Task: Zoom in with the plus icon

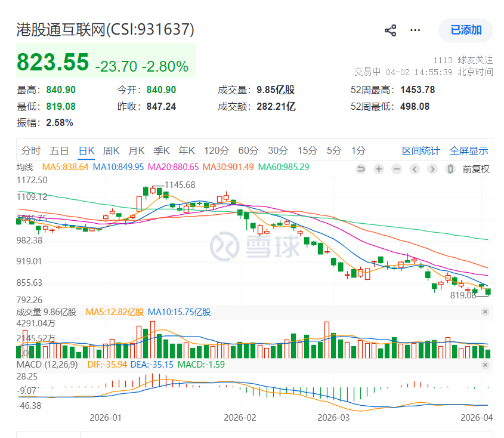Action: pyautogui.click(x=379, y=169)
